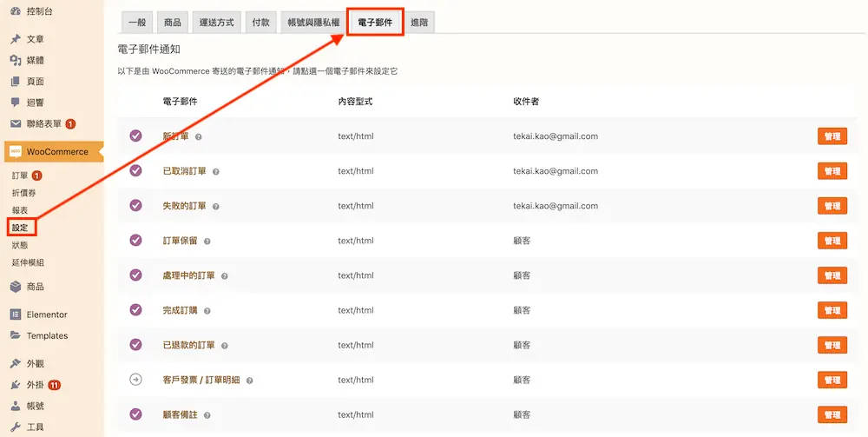Click the Elementor sidebar icon
Screen dimensions: 868x437
point(16,314)
